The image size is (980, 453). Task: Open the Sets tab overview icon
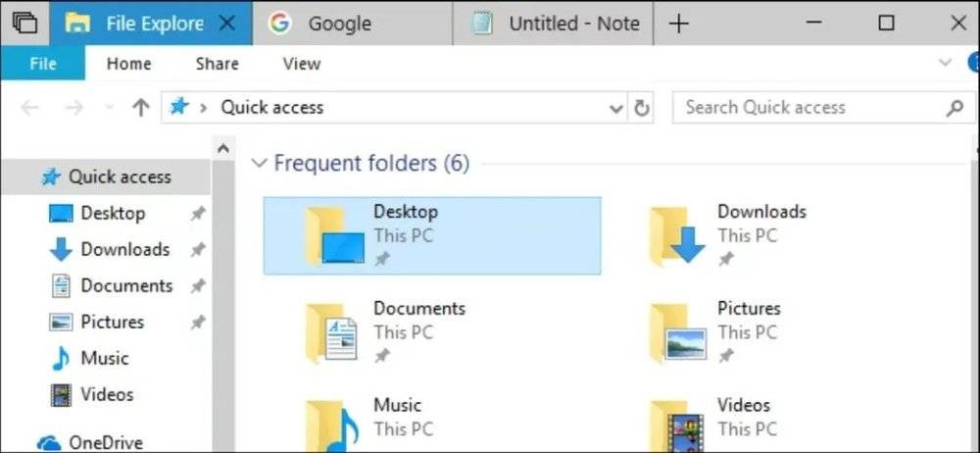[24, 24]
